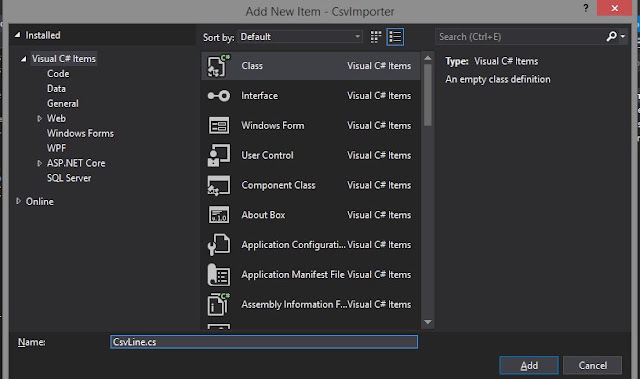
Task: Collapse the Installed section
Action: [x=18, y=35]
